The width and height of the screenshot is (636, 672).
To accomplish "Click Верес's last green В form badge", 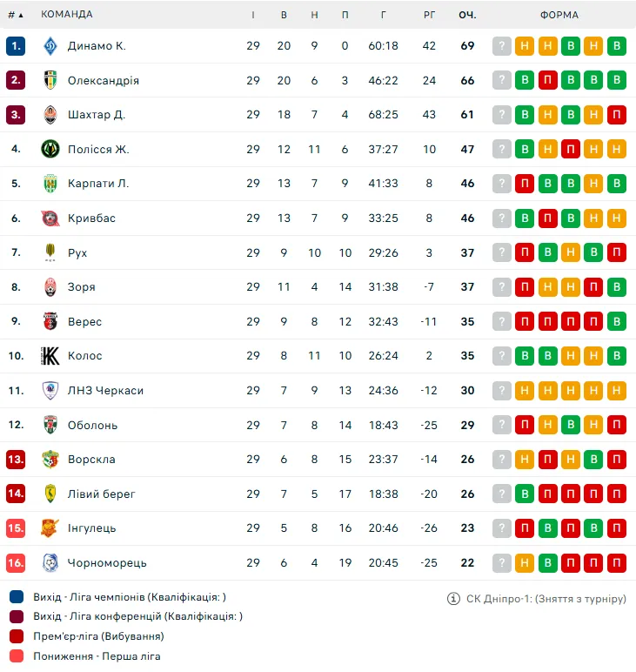I will 616,322.
